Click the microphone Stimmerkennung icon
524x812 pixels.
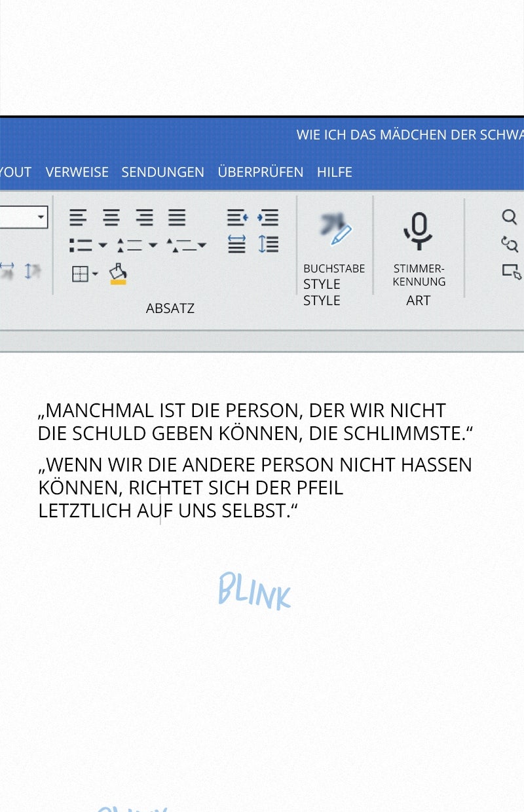click(x=418, y=232)
